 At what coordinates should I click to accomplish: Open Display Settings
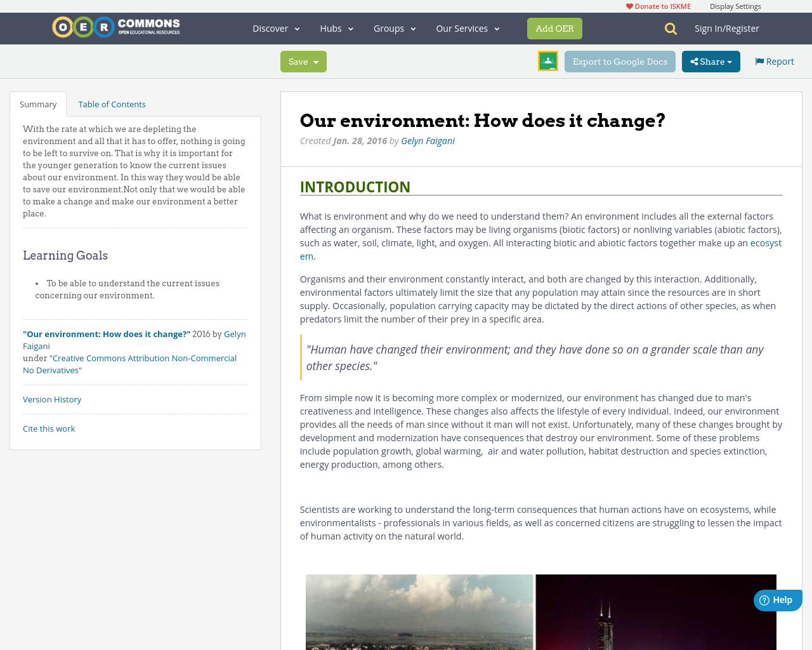coord(735,5)
